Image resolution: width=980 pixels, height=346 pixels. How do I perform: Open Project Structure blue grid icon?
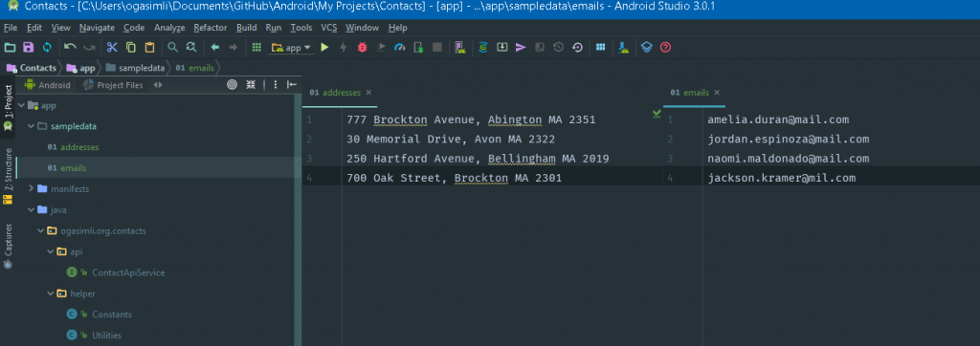coord(601,48)
